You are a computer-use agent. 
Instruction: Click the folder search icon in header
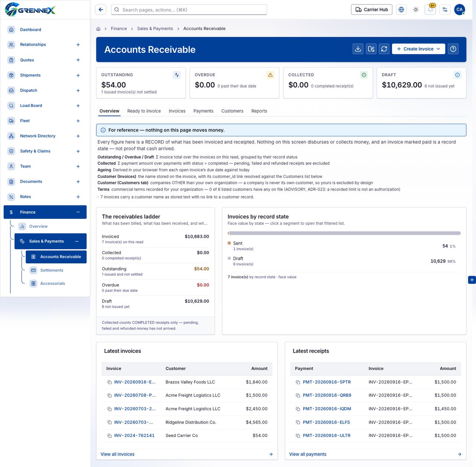[371, 49]
